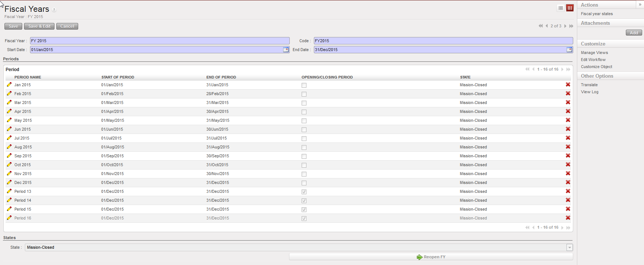Collapse the right sidebar panel

[x=640, y=4]
